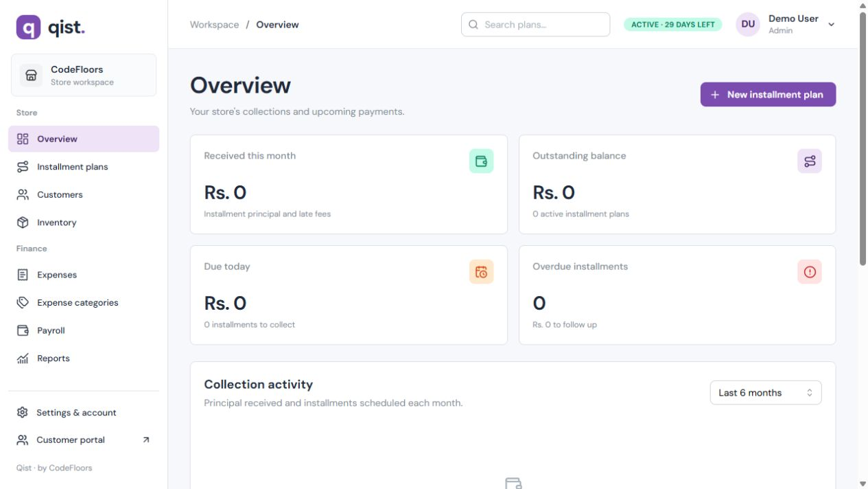This screenshot has width=868, height=489.
Task: Open the Last 6 months dropdown
Action: point(766,393)
